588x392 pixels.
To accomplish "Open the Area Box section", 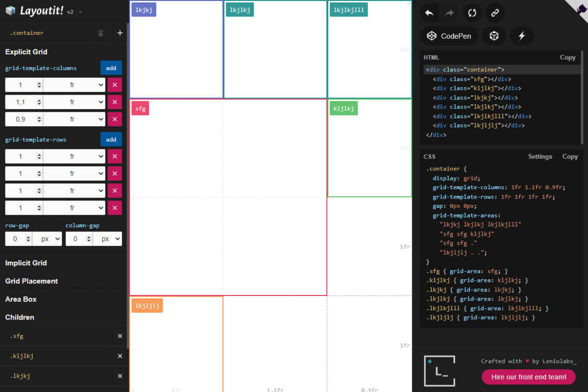I will coord(21,299).
